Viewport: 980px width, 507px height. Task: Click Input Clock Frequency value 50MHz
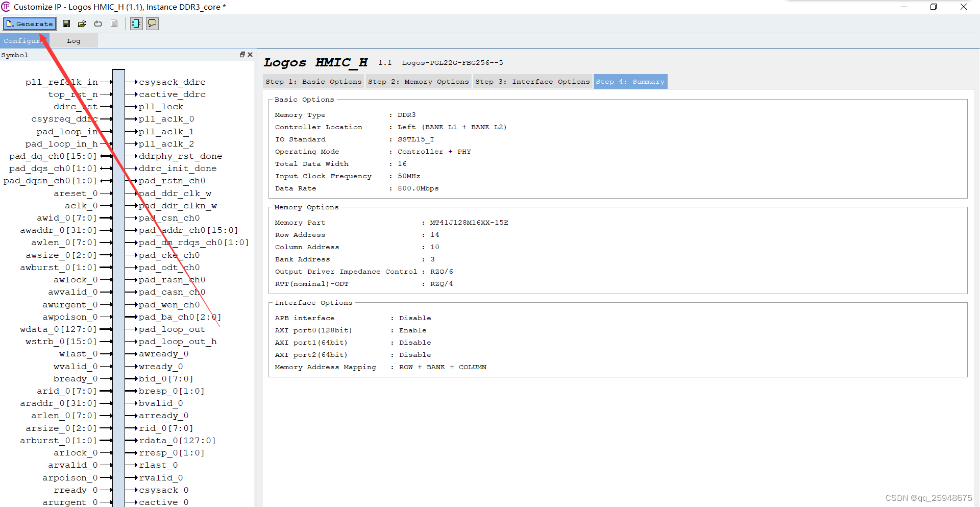tap(409, 176)
